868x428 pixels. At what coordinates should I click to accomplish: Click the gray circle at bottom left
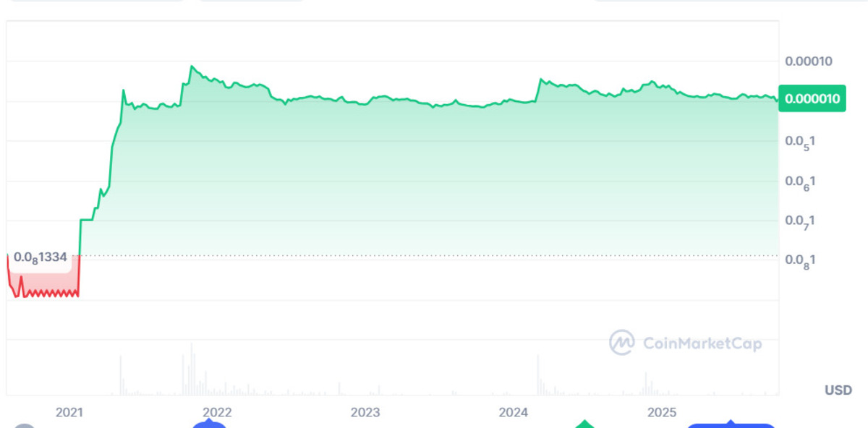coord(25,425)
